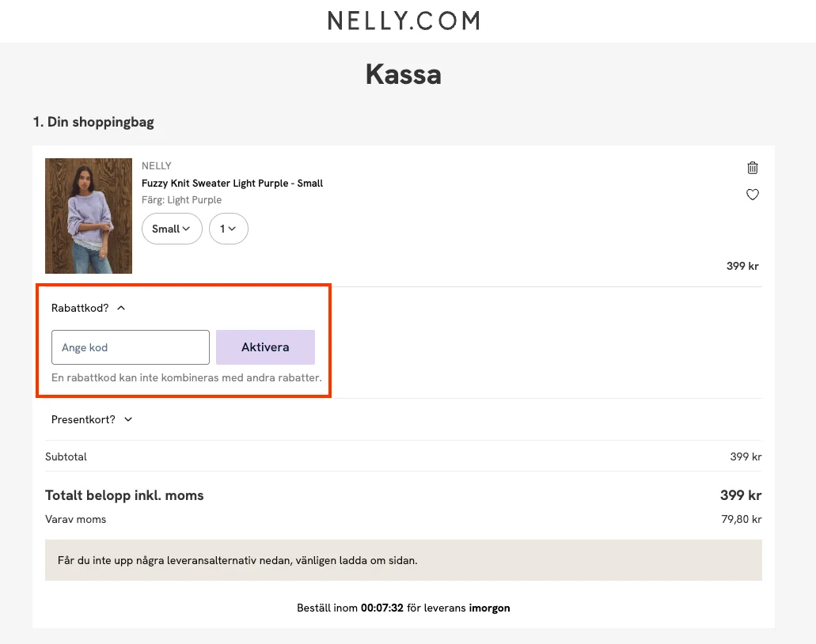
Task: Open the quantity dropdown showing 1
Action: [x=228, y=229]
